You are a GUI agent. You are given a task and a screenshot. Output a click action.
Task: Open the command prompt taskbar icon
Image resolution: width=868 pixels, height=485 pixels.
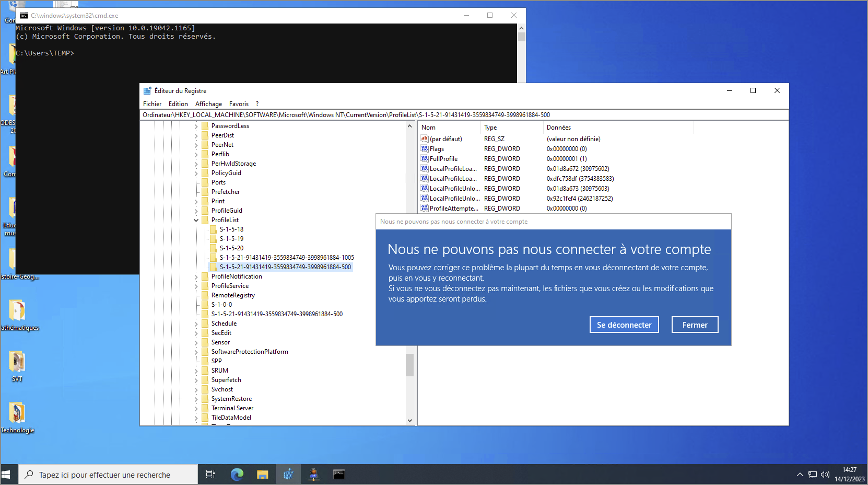(339, 475)
